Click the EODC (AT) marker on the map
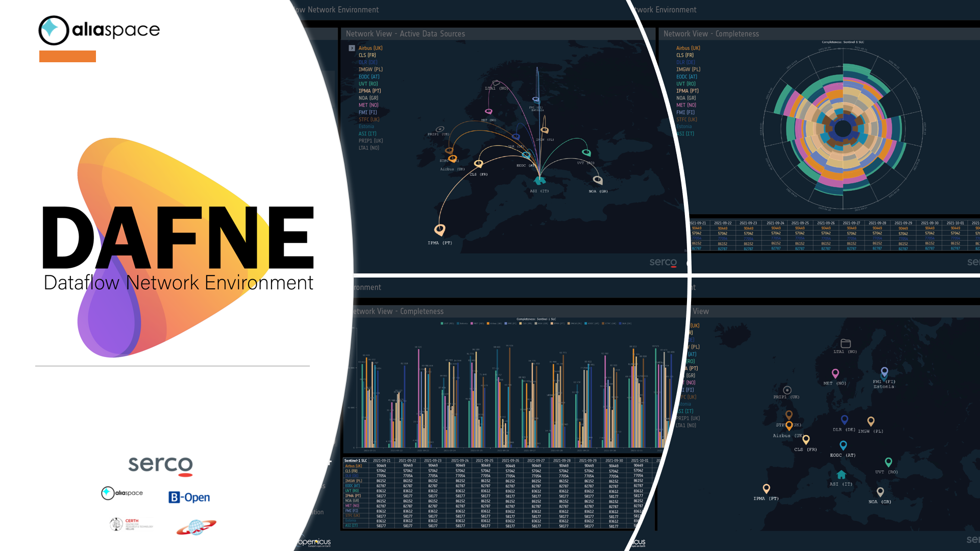Viewport: 980px width, 551px height. click(843, 445)
